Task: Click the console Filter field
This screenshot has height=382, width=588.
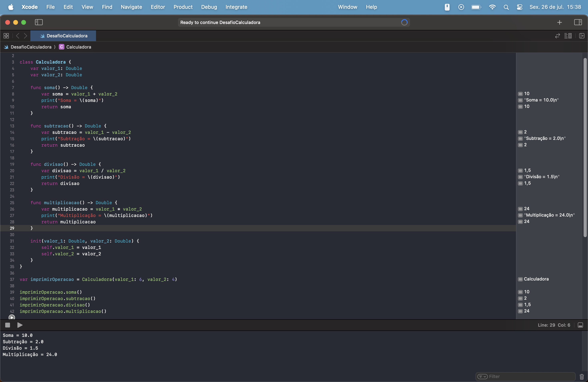Action: point(525,377)
